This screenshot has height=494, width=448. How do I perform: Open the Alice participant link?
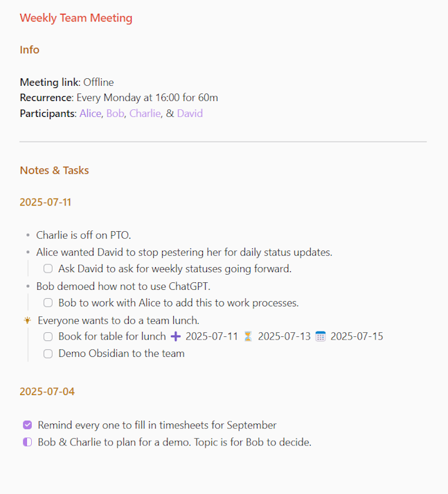pos(90,113)
